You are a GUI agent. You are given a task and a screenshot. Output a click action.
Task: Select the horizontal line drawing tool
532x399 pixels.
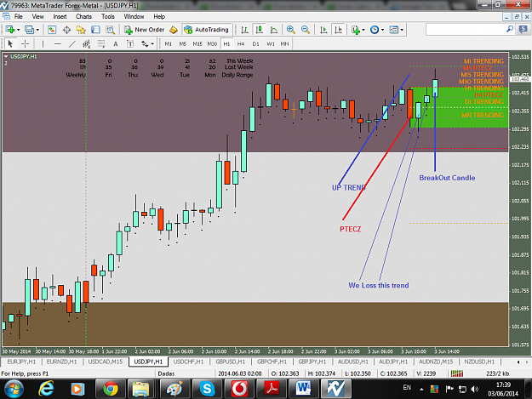(57, 43)
